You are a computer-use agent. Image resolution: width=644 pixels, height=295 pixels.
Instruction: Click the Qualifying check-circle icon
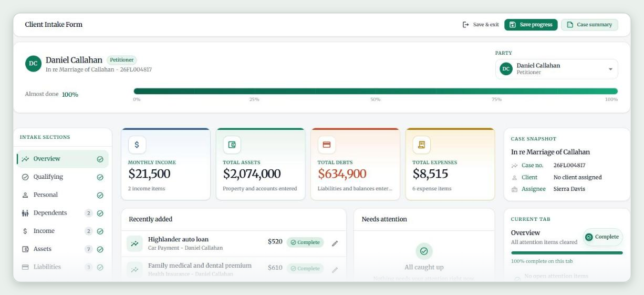coord(25,177)
